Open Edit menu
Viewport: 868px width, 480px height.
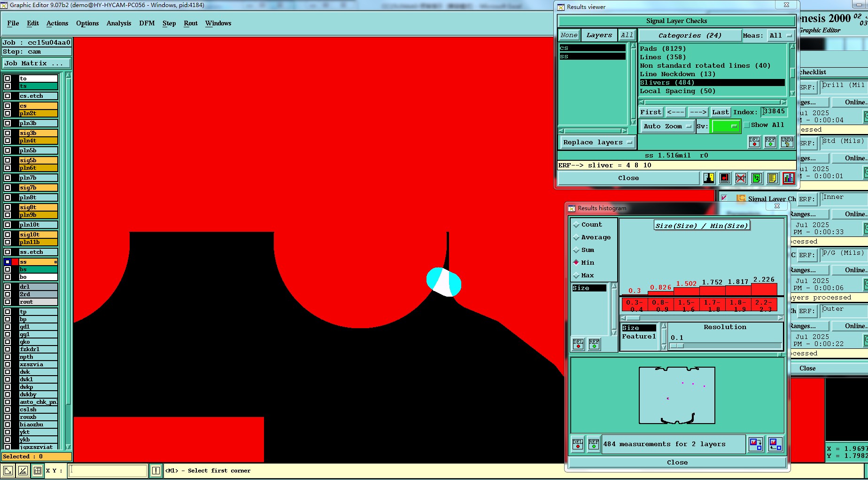[33, 23]
